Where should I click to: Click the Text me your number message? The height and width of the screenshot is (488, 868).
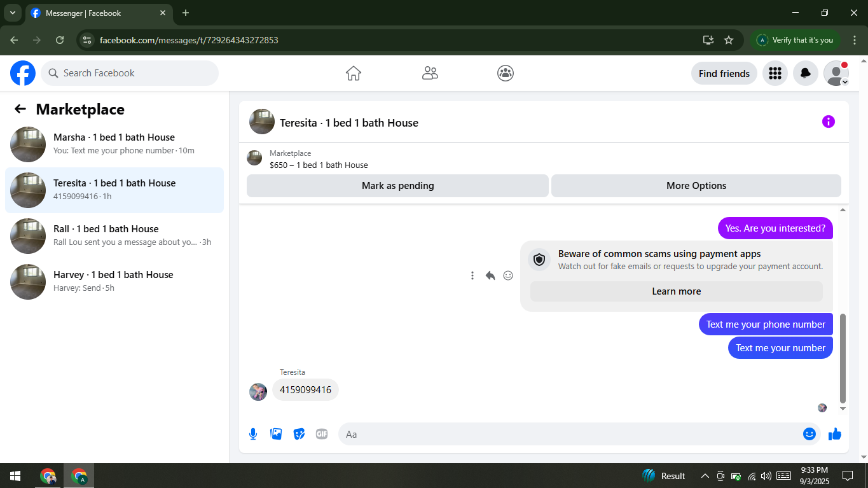point(780,348)
